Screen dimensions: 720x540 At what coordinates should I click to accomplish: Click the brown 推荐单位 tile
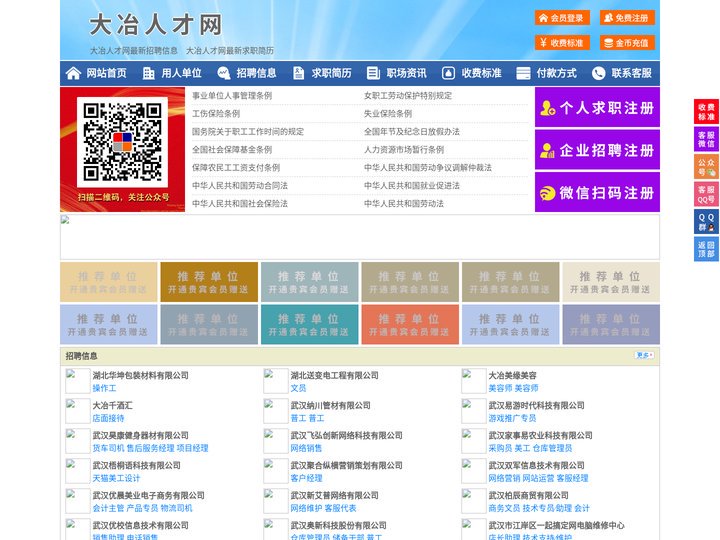209,282
